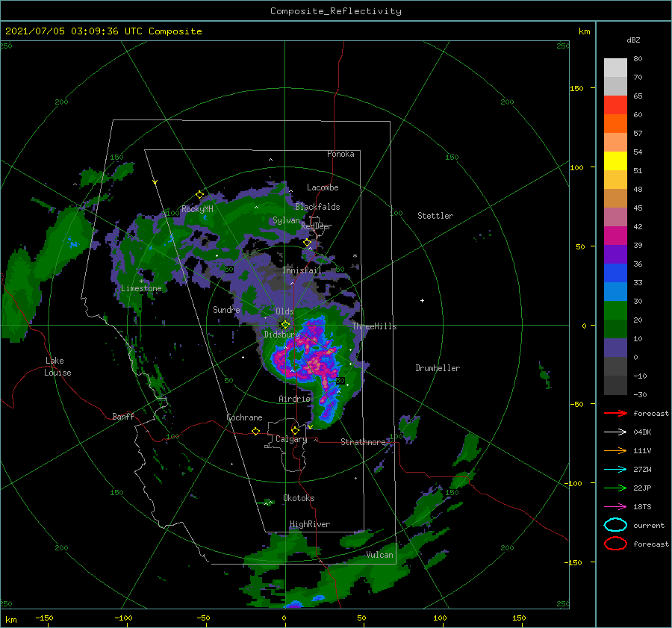
Task: Click the Olds city label
Action: click(284, 311)
